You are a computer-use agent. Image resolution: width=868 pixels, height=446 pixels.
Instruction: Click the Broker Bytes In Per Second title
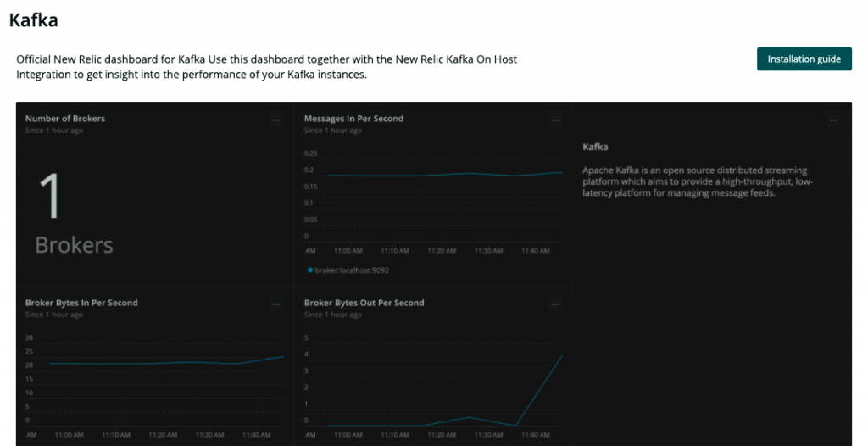81,303
